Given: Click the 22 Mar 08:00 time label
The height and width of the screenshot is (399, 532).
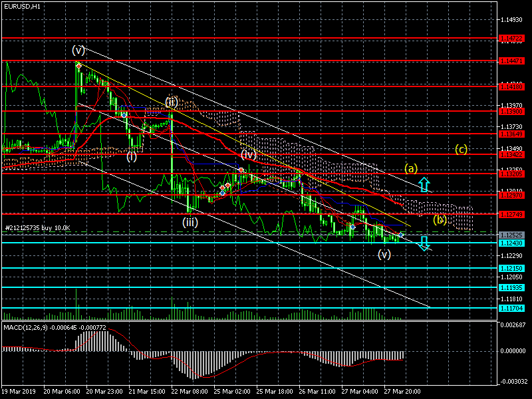Looking at the screenshot, I should pyautogui.click(x=190, y=392).
